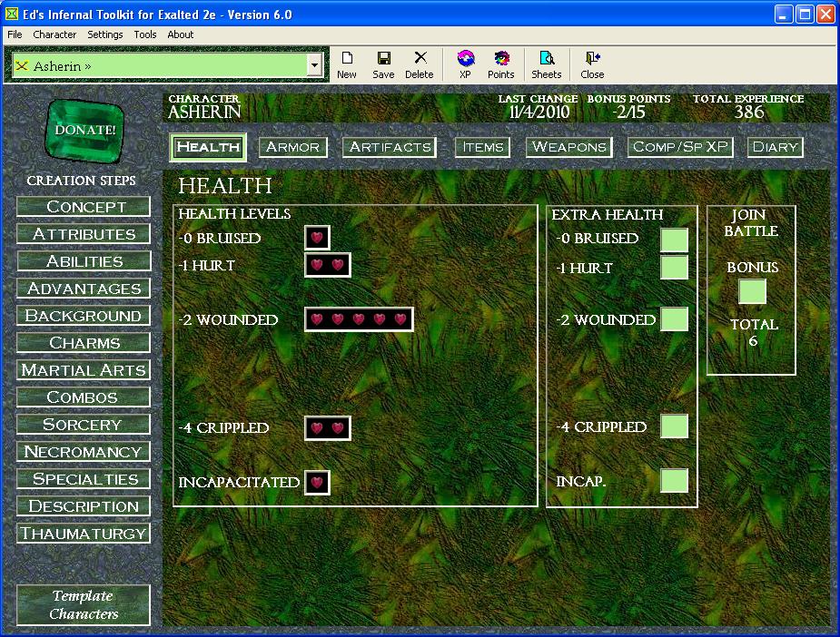Delete the character using the X icon
840x637 pixels.
point(420,65)
